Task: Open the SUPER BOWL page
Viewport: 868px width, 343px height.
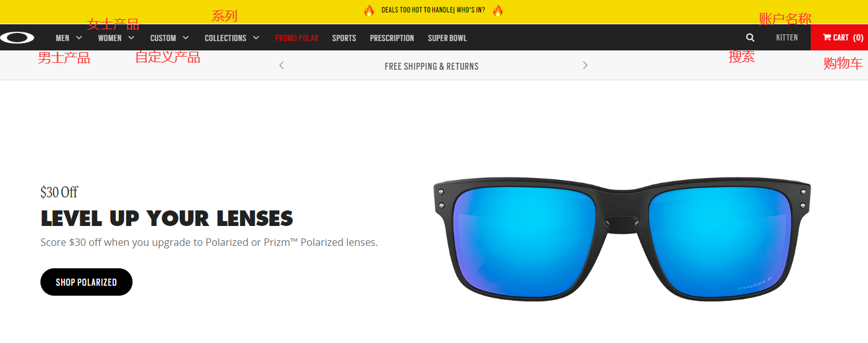Action: tap(447, 38)
